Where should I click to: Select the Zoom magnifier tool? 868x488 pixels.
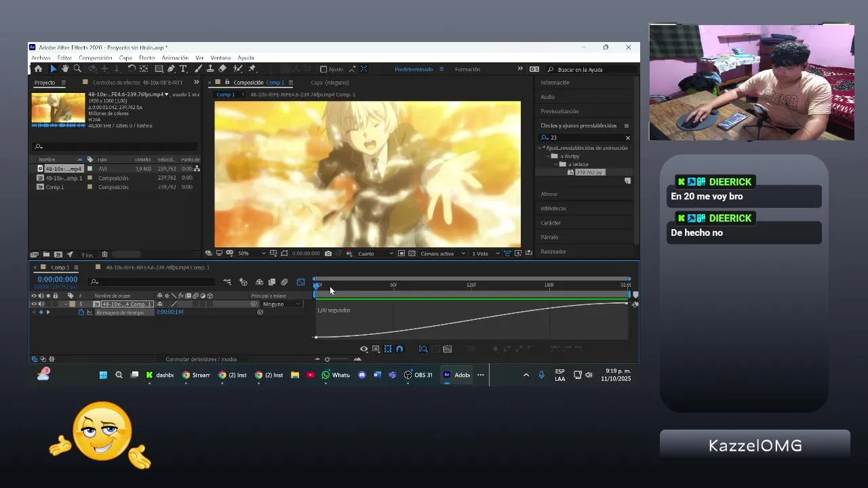[77, 69]
